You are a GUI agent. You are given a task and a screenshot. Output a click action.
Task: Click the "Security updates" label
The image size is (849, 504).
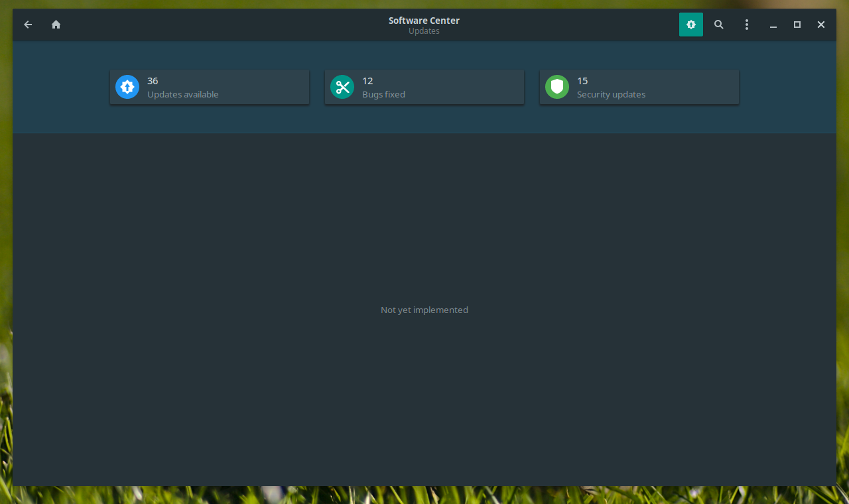pos(611,94)
